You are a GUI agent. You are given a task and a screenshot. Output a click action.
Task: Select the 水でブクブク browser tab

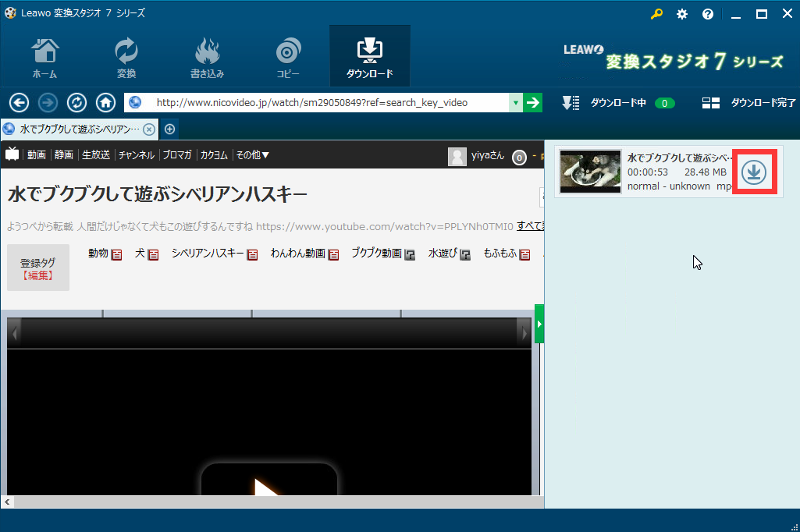74,129
